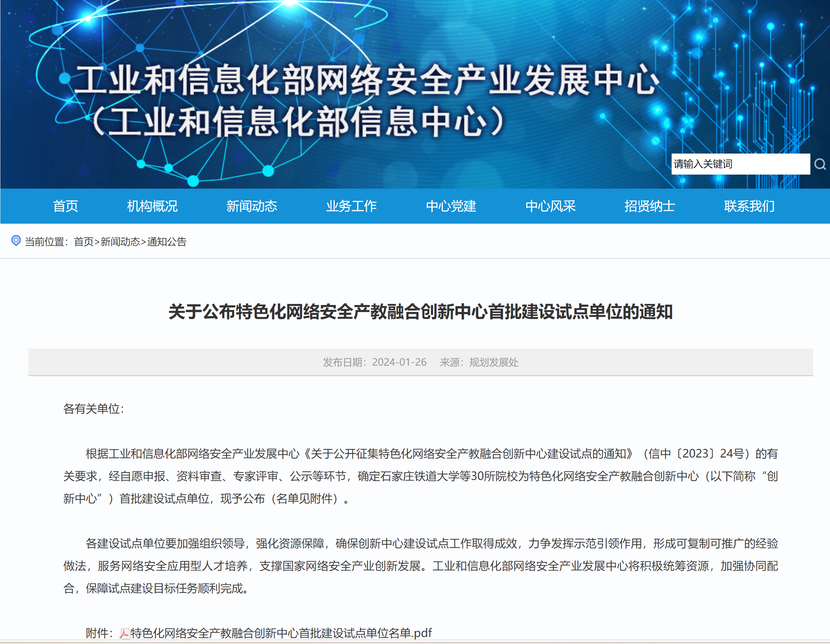Navigate to 中心风采 section

[550, 206]
